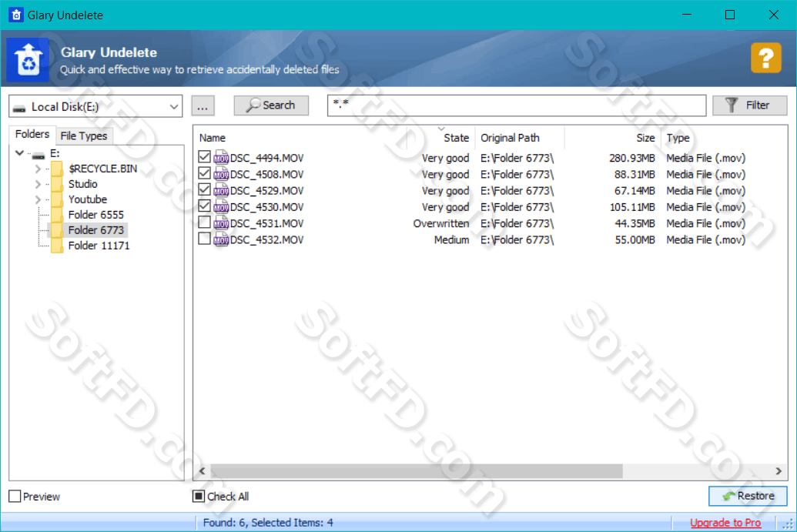Switch to the File Types tab
Viewport: 797px width, 532px height.
pyautogui.click(x=84, y=136)
